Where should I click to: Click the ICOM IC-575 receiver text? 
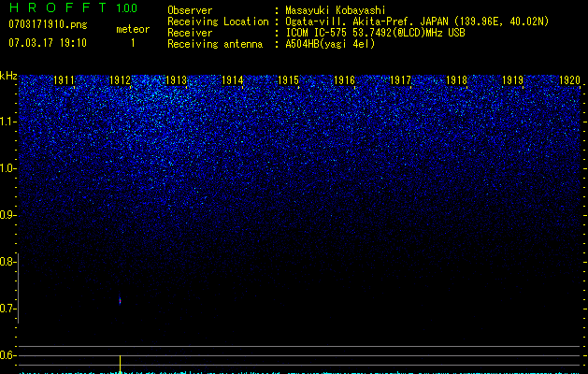tap(375, 33)
